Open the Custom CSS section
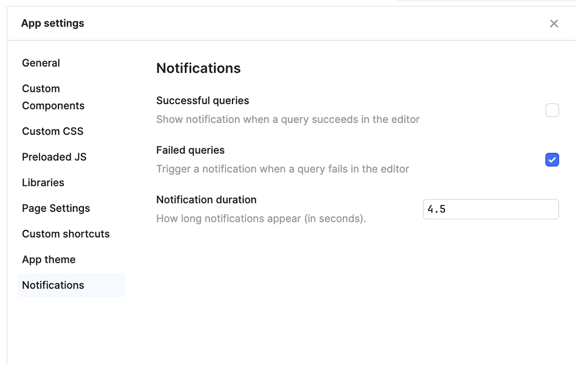The image size is (588, 386). [x=52, y=131]
